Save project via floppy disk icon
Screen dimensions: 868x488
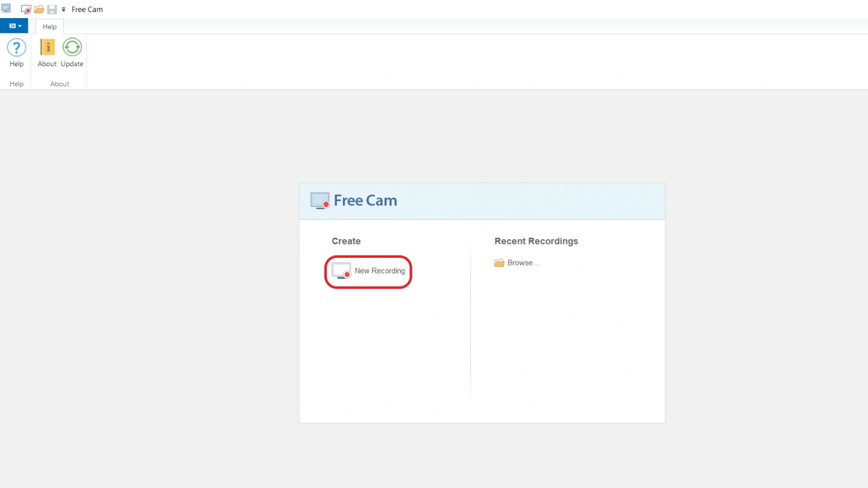[52, 10]
